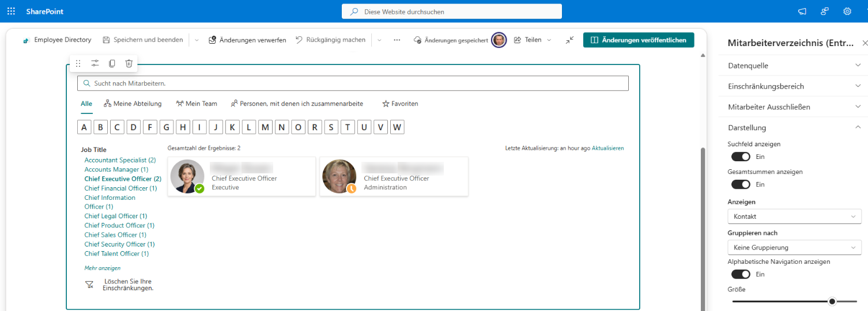868x311 pixels.
Task: Filter by the letter D
Action: (x=134, y=127)
